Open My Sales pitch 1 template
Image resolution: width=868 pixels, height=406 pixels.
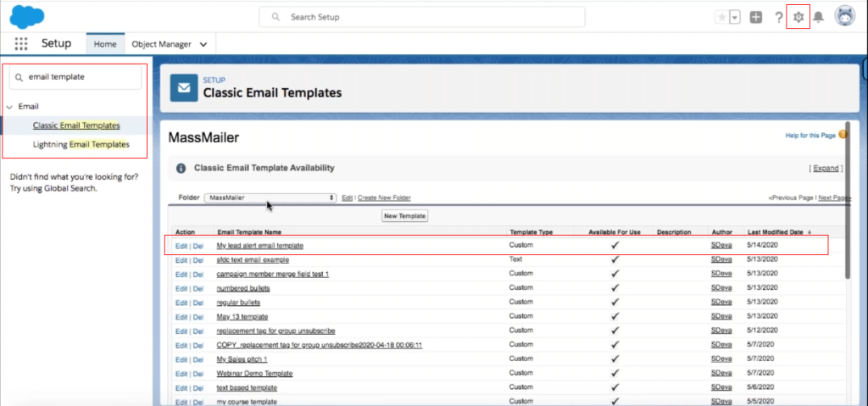[x=242, y=359]
